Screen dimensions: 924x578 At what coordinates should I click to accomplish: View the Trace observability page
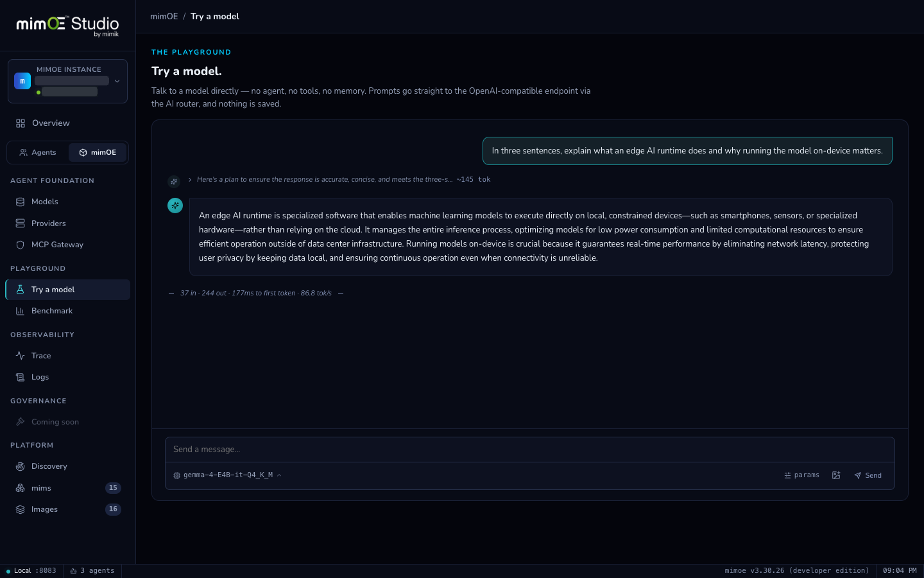click(67, 356)
